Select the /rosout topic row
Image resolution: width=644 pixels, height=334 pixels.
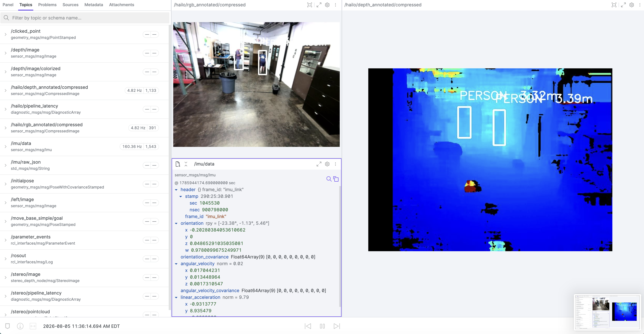(x=84, y=259)
